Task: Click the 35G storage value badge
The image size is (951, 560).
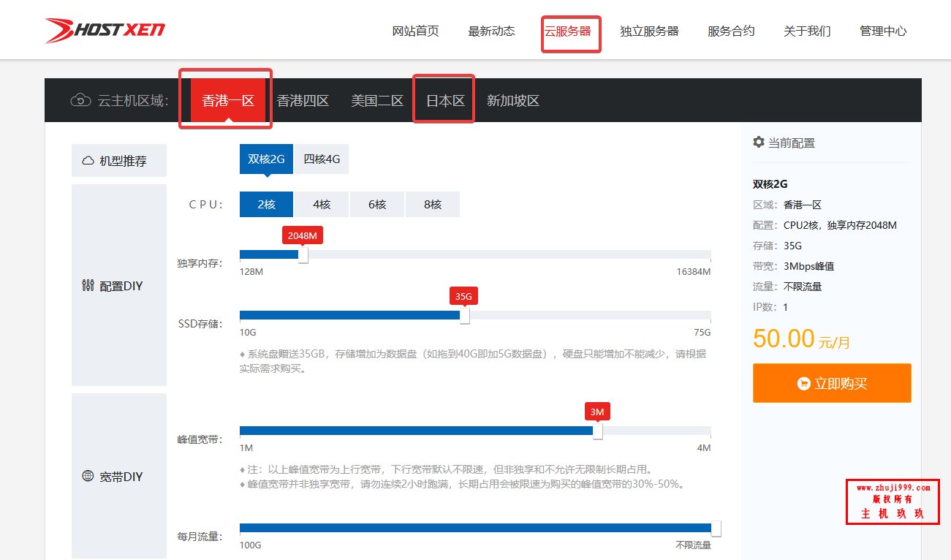Action: click(x=464, y=296)
